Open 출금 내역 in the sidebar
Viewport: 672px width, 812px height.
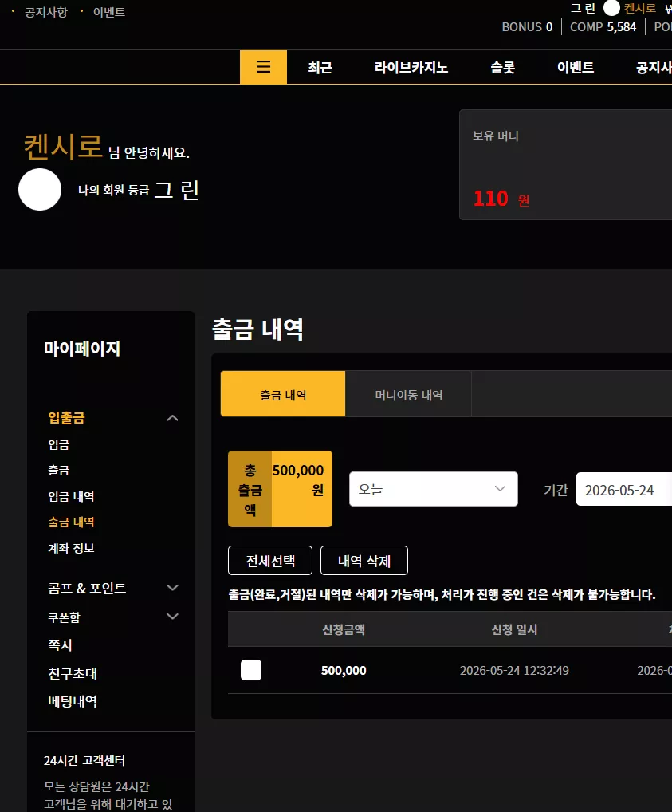click(x=71, y=522)
